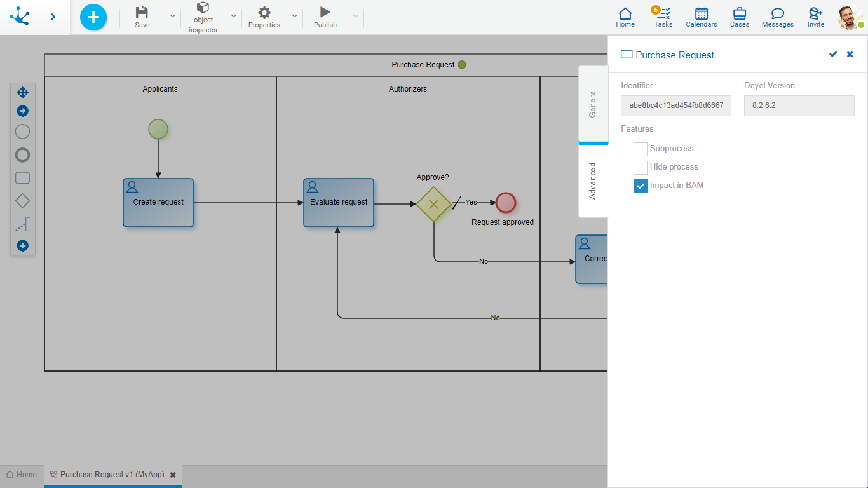
Task: Select the task rectangle tool
Action: coord(22,178)
